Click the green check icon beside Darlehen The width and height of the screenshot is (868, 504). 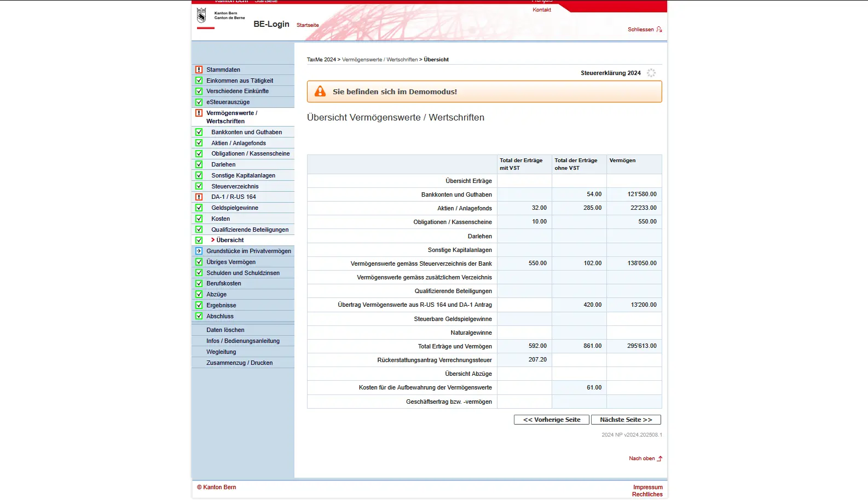pos(199,164)
